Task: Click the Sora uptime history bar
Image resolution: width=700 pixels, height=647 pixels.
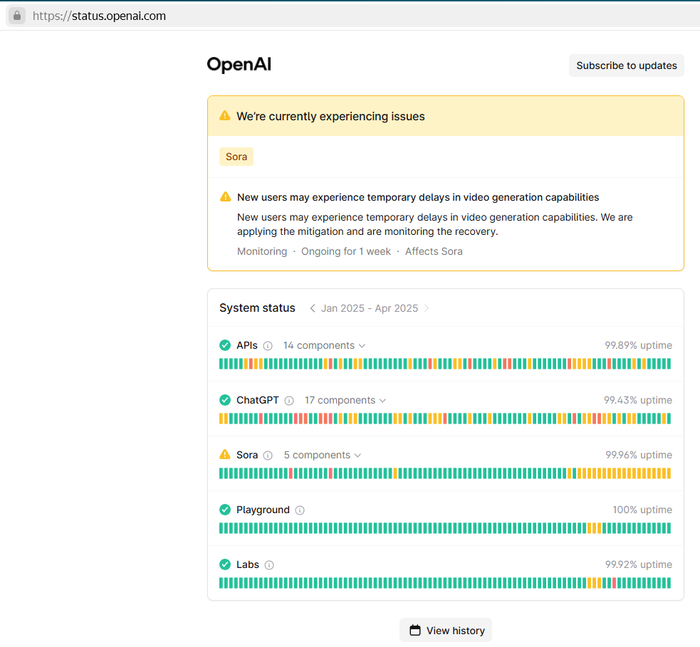Action: click(445, 473)
